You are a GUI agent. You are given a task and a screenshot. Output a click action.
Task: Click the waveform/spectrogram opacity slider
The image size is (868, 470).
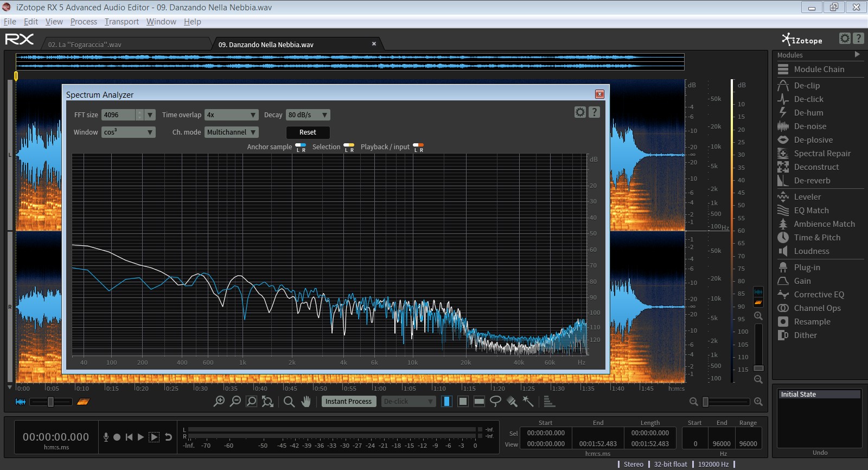pyautogui.click(x=50, y=402)
